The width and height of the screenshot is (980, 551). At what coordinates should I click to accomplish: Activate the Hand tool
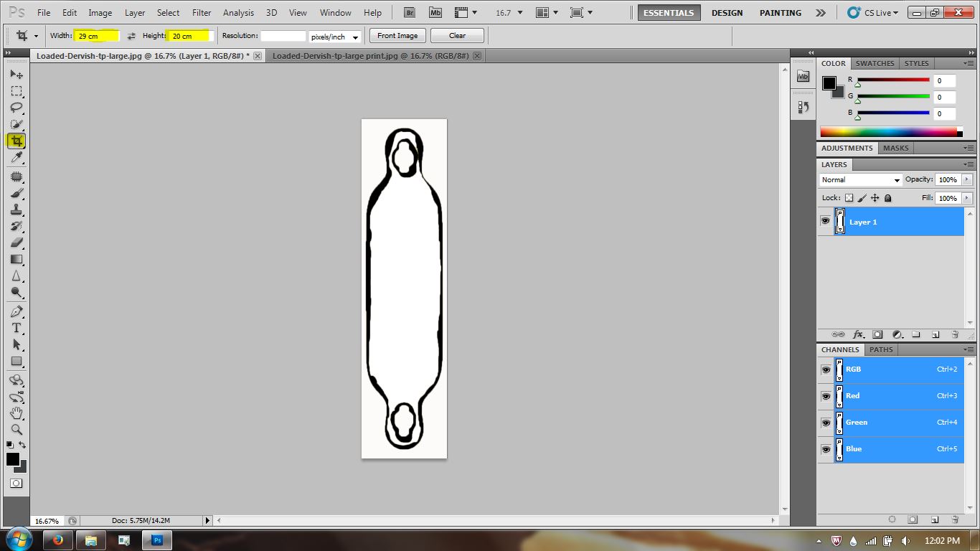pos(16,414)
